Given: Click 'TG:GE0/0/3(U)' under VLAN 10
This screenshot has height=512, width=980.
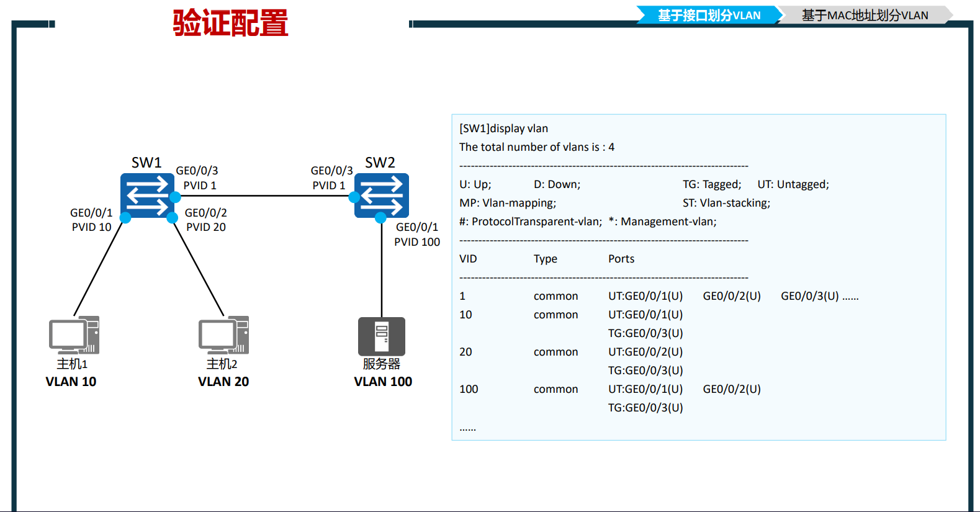Looking at the screenshot, I should 645,333.
